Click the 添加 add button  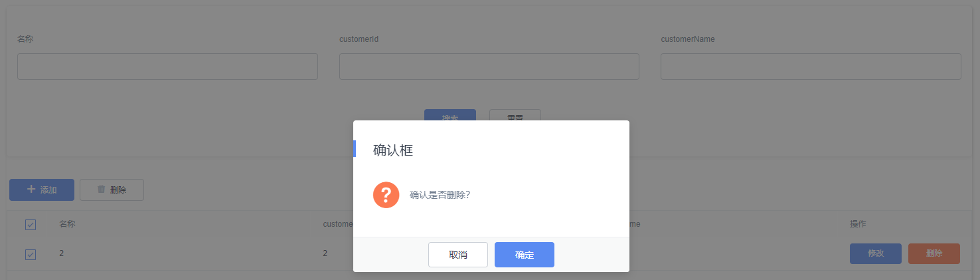coord(42,190)
